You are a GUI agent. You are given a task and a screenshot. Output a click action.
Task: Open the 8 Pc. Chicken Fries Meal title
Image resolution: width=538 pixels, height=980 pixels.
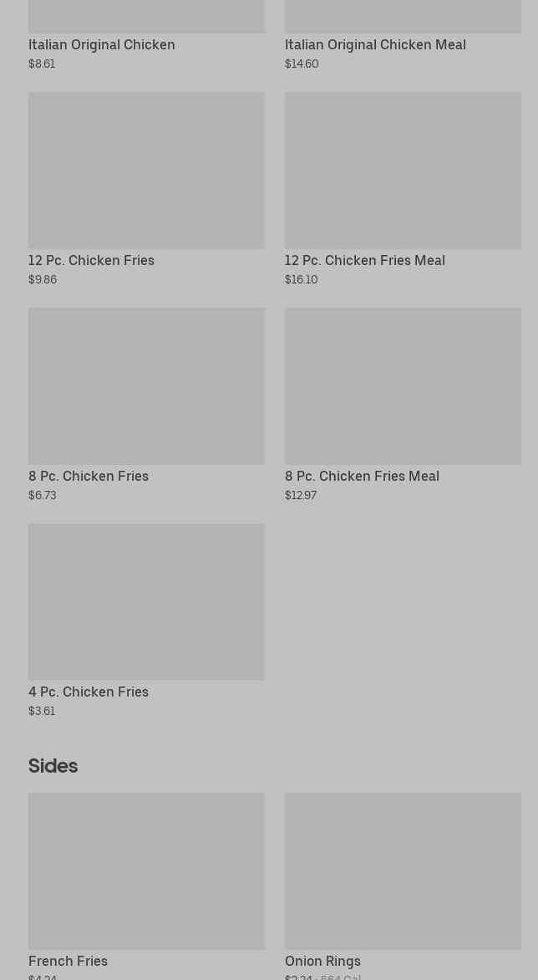coord(362,476)
